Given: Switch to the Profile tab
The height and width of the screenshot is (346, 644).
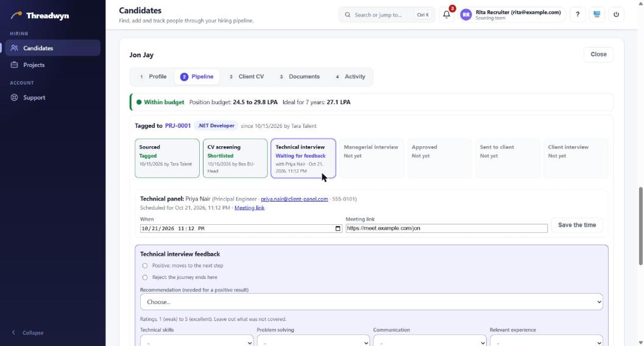Looking at the screenshot, I should (153, 77).
